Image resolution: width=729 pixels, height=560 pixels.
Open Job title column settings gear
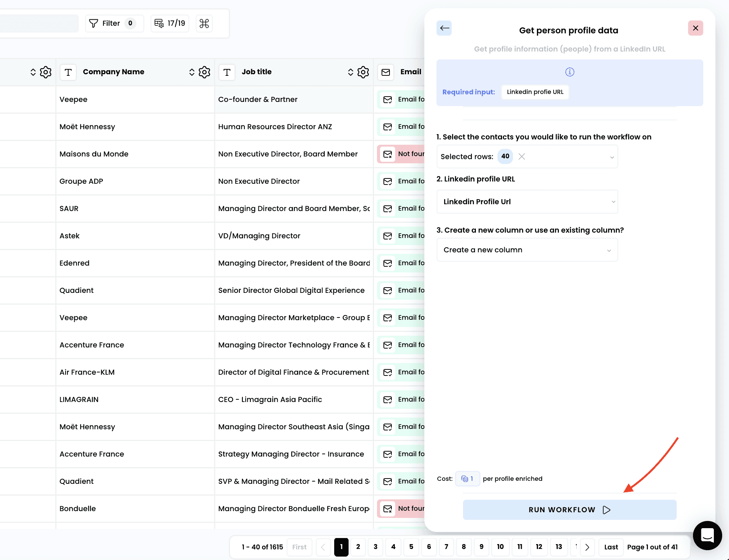click(x=363, y=72)
